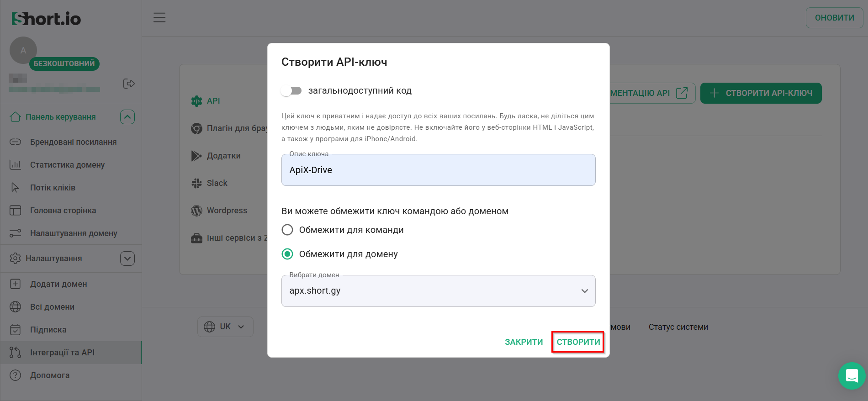
Task: Click the Short.io logo
Action: click(46, 19)
